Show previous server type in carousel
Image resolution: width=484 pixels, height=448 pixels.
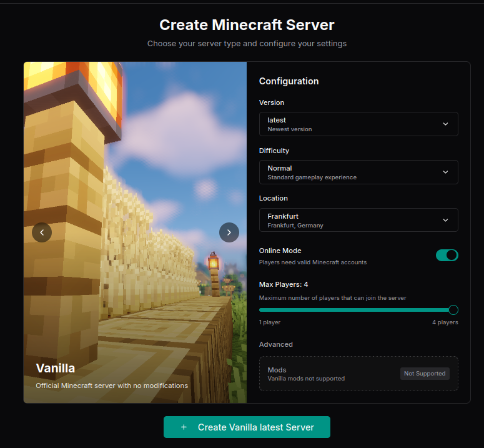[x=42, y=232]
